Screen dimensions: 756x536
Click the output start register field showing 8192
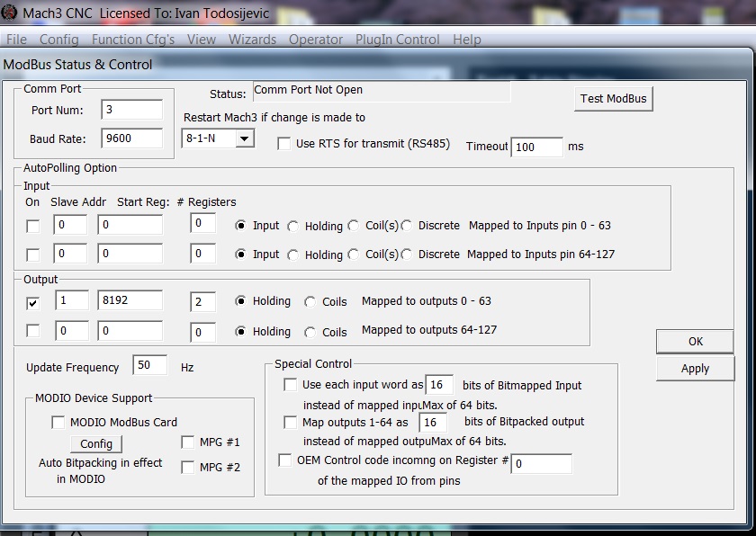pos(130,300)
